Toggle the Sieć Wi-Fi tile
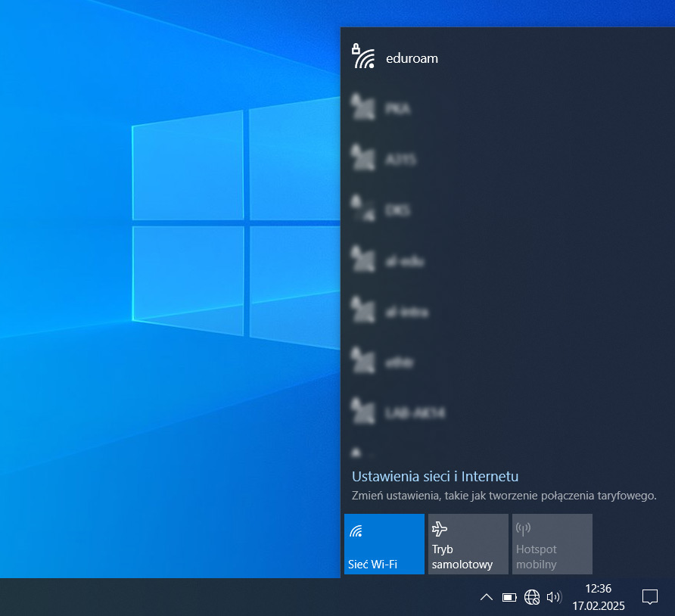The image size is (675, 616). [384, 543]
